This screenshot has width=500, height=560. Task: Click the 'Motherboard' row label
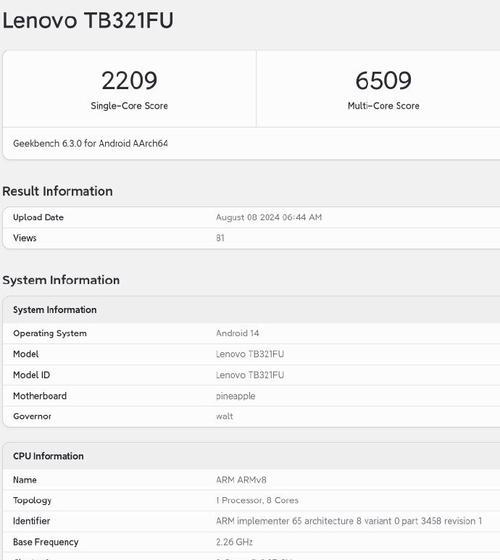[40, 396]
